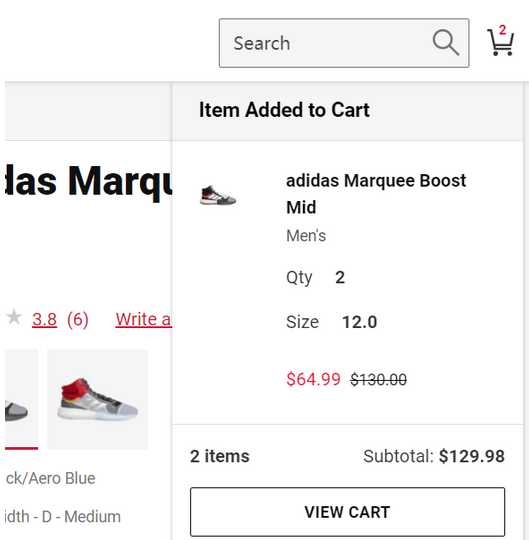Open the shopping cart icon

point(500,42)
